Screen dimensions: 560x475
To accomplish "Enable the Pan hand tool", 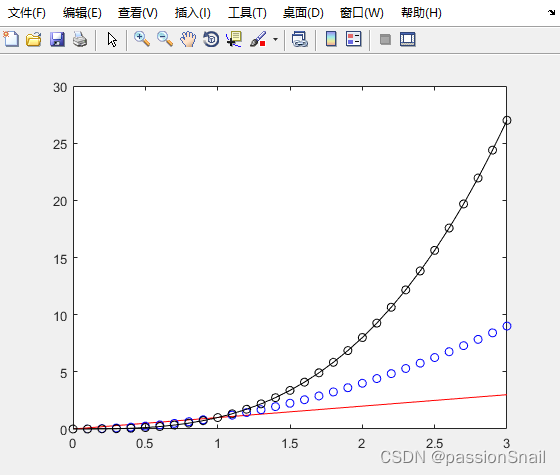I will (188, 39).
